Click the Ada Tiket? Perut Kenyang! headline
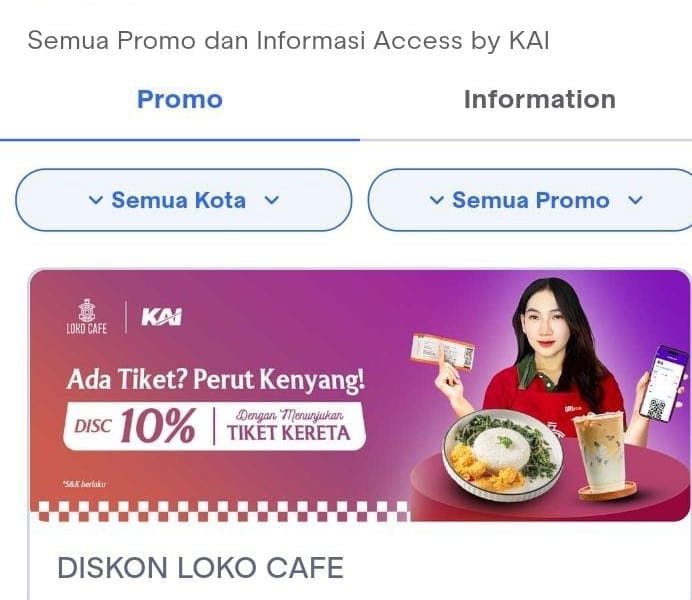Image resolution: width=692 pixels, height=600 pixels. 216,379
